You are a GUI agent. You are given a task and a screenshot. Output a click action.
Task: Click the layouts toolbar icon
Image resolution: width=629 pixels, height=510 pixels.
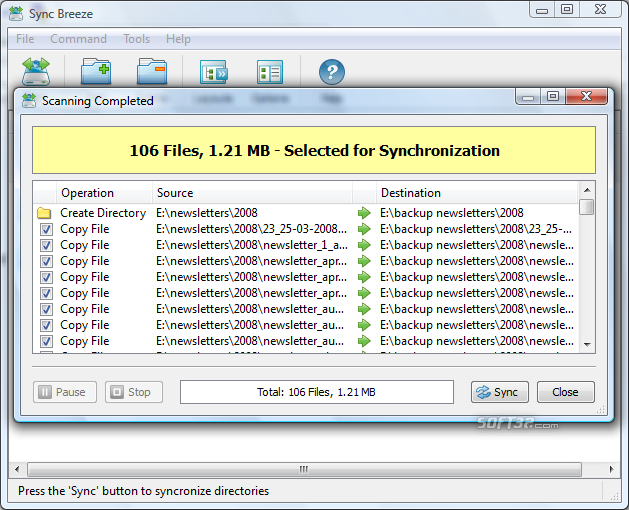click(213, 72)
